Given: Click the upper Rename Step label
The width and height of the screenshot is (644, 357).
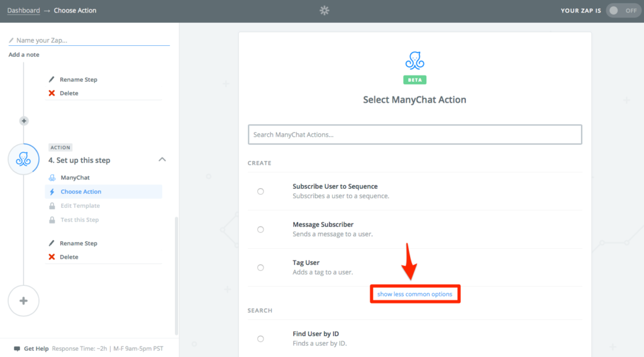Looking at the screenshot, I should pos(79,79).
